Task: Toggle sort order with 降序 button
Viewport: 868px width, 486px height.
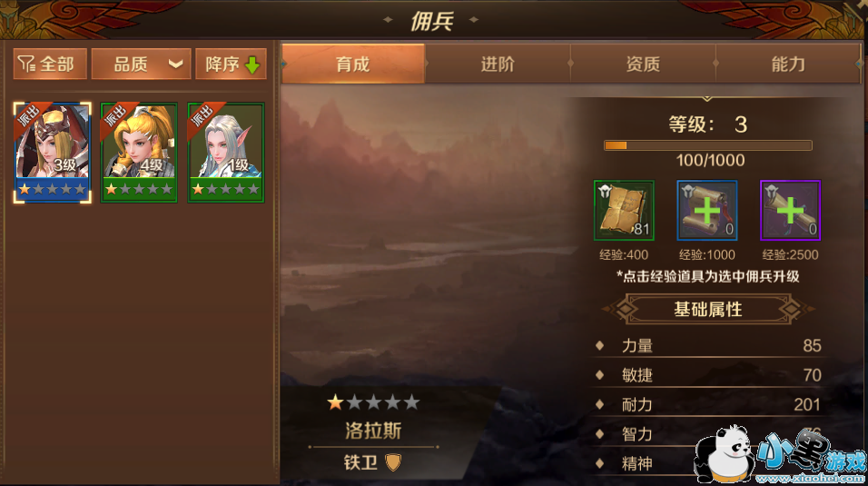Action: [231, 64]
